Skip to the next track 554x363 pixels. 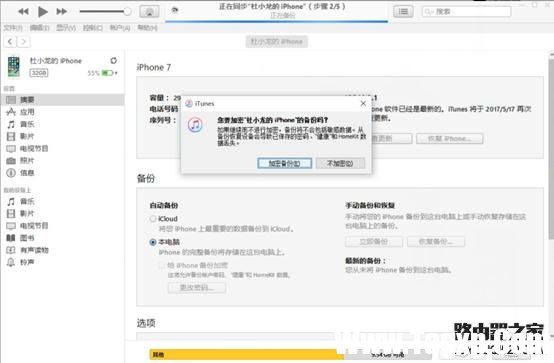coord(61,12)
